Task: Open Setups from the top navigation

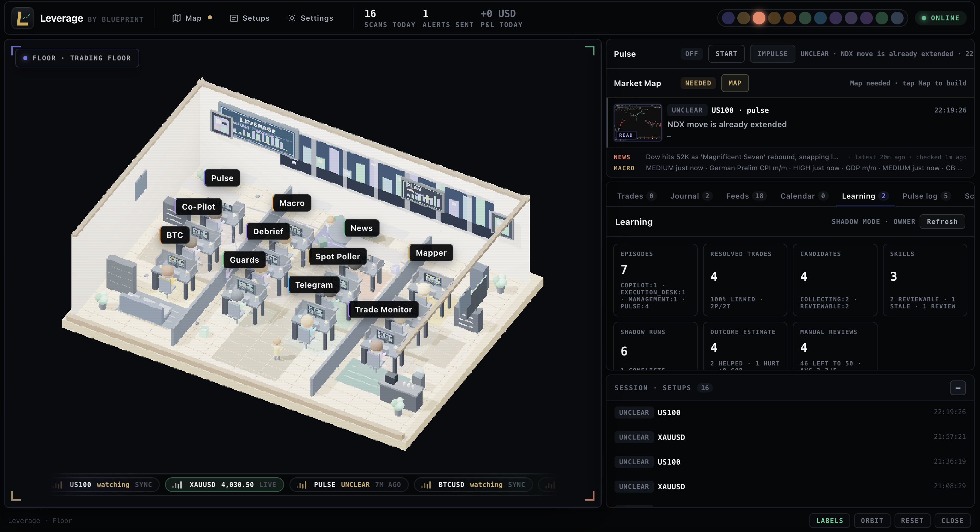Action: 250,18
